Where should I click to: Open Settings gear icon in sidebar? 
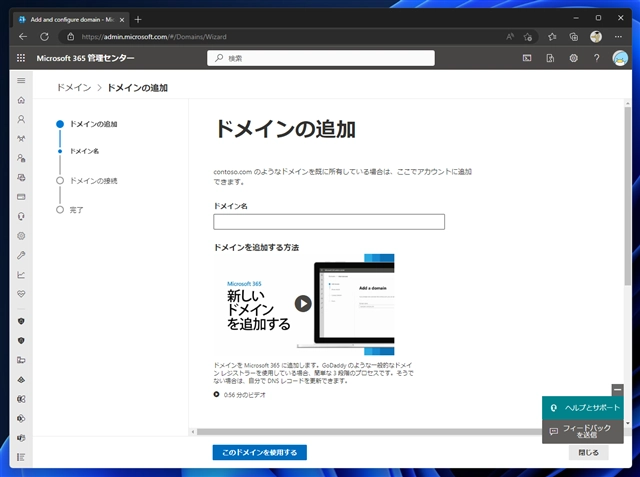pos(21,236)
